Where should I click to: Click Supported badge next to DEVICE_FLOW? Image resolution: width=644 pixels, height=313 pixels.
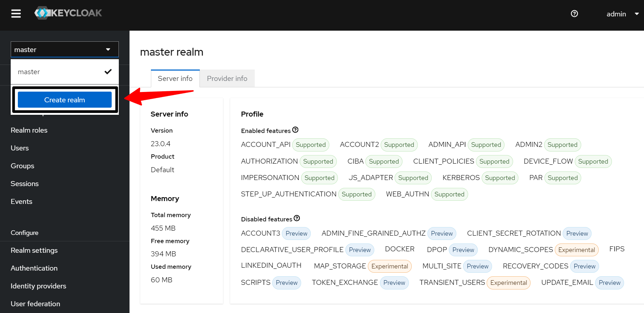(593, 161)
